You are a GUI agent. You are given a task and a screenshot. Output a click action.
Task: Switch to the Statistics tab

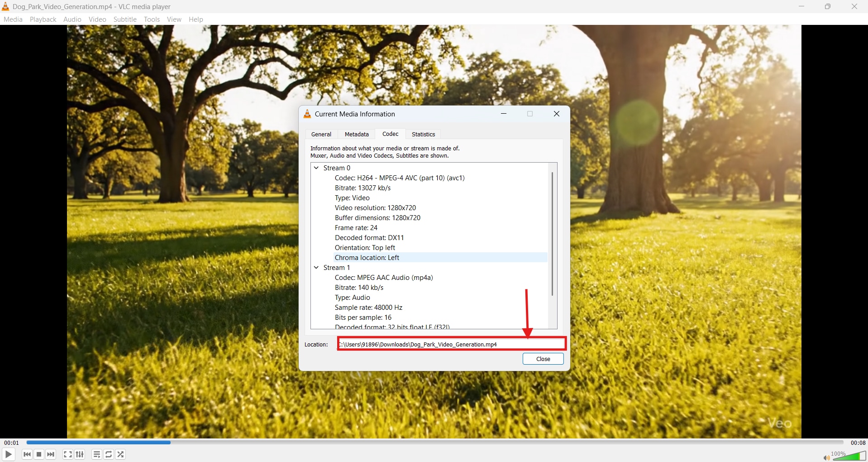423,134
